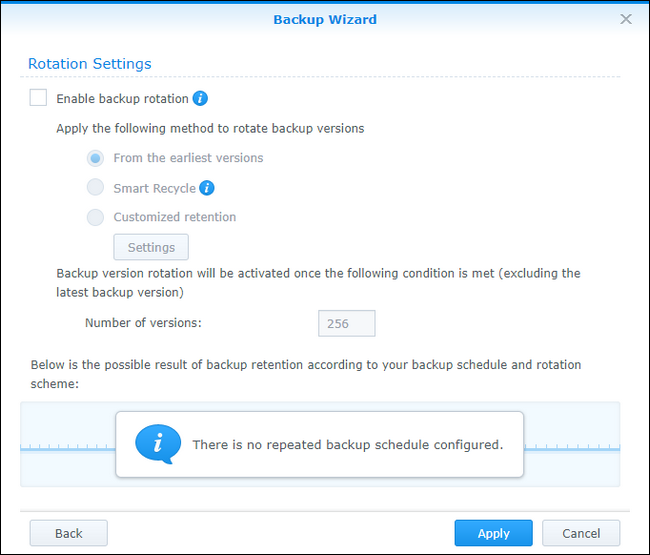
Task: Open customized retention Settings button
Action: click(x=151, y=247)
